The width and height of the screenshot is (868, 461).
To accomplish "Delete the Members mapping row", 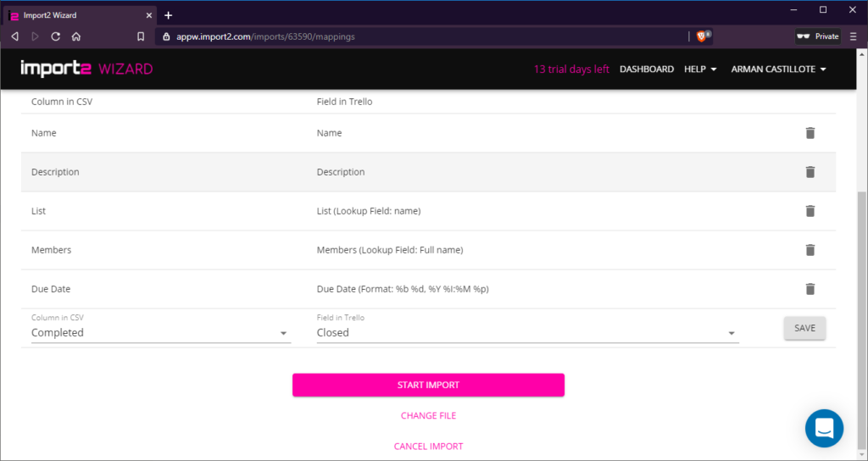I will 810,250.
